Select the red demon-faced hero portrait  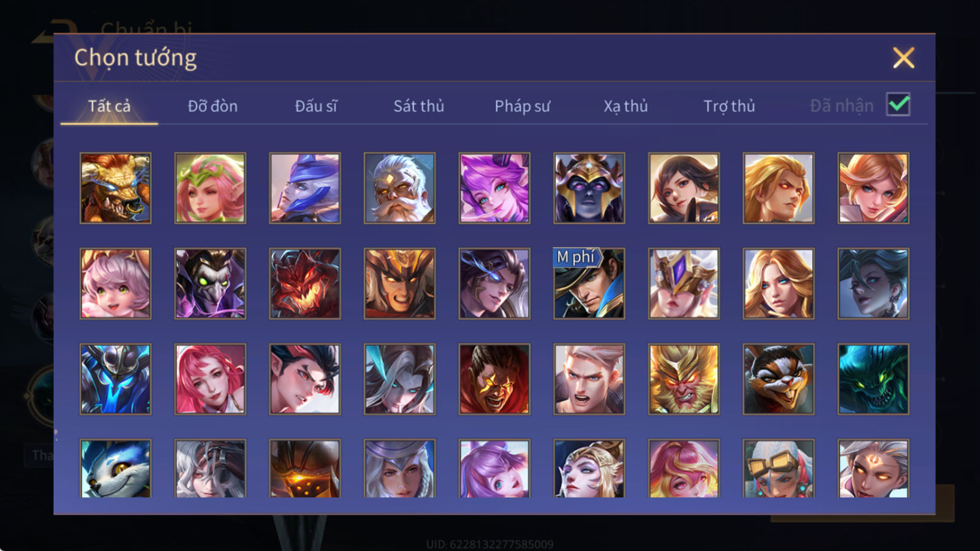[x=304, y=283]
